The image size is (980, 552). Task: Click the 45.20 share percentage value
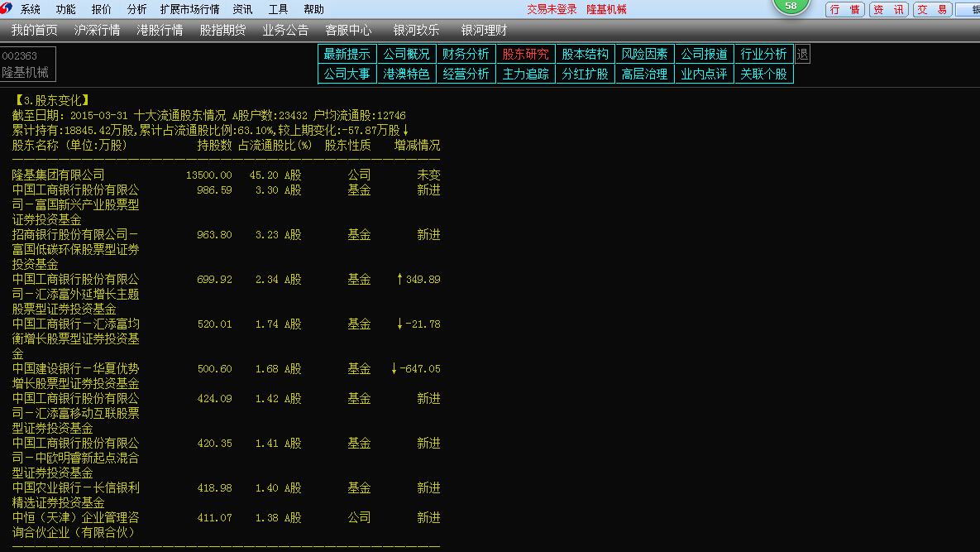(264, 175)
